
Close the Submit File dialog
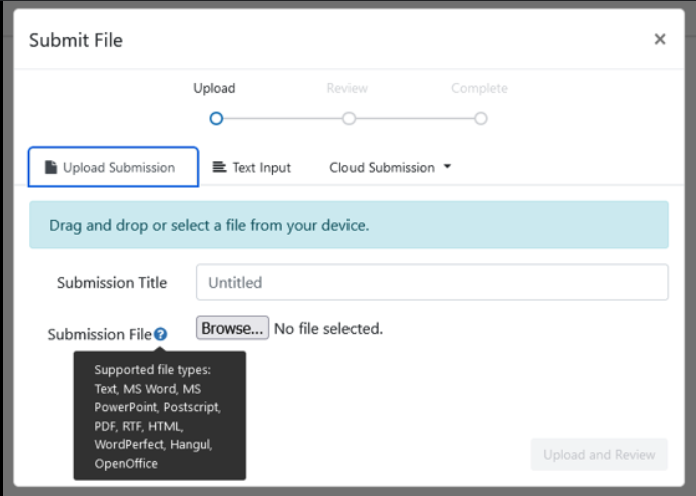pos(659,39)
